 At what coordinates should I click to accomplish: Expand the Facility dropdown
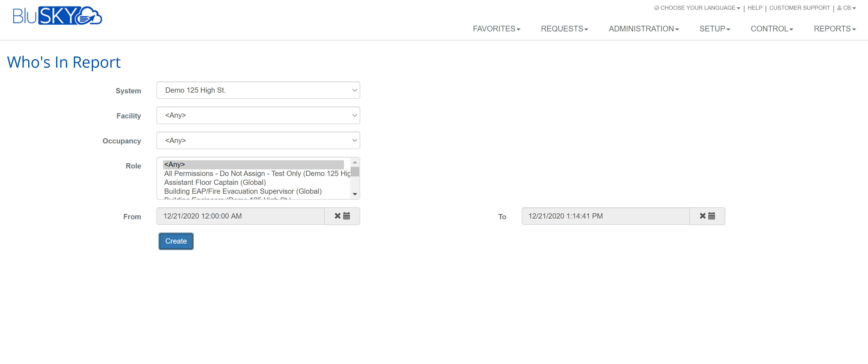(258, 115)
